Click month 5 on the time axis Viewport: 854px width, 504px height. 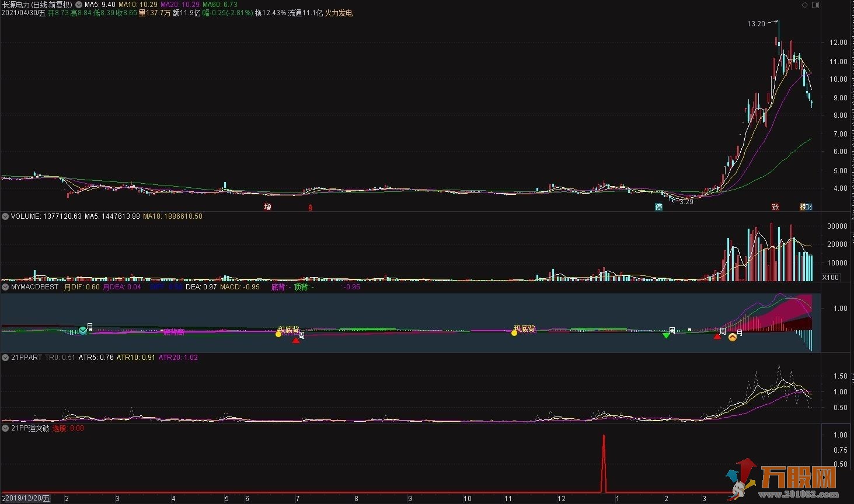tap(227, 499)
